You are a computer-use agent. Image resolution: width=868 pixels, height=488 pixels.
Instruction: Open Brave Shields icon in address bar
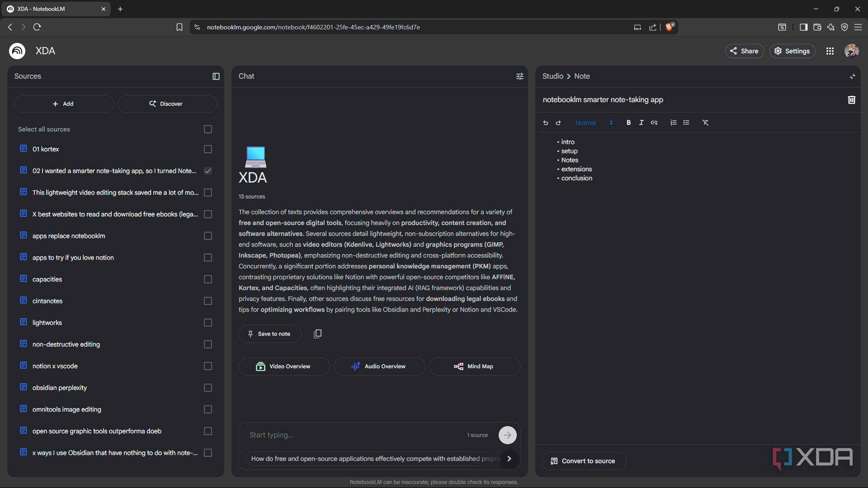pyautogui.click(x=670, y=27)
